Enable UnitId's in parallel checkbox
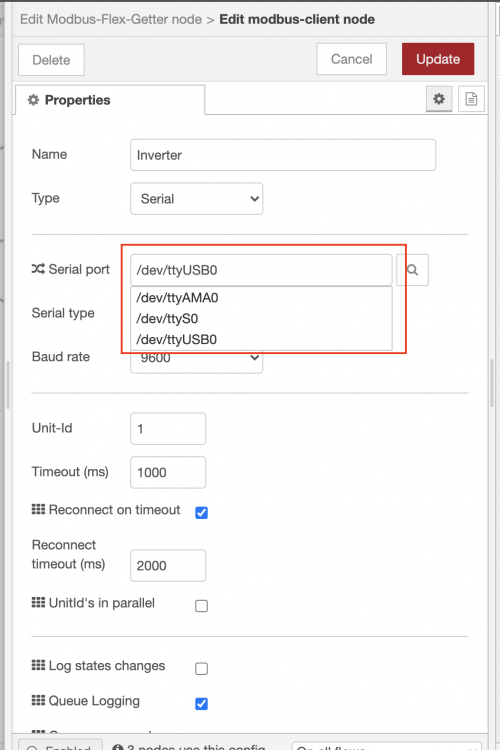This screenshot has width=500, height=750. tap(201, 606)
